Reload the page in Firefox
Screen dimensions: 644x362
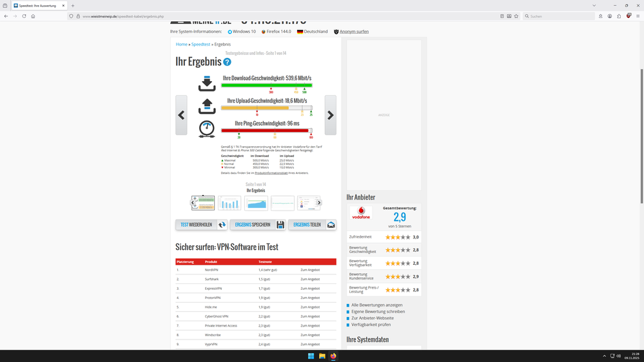24,16
